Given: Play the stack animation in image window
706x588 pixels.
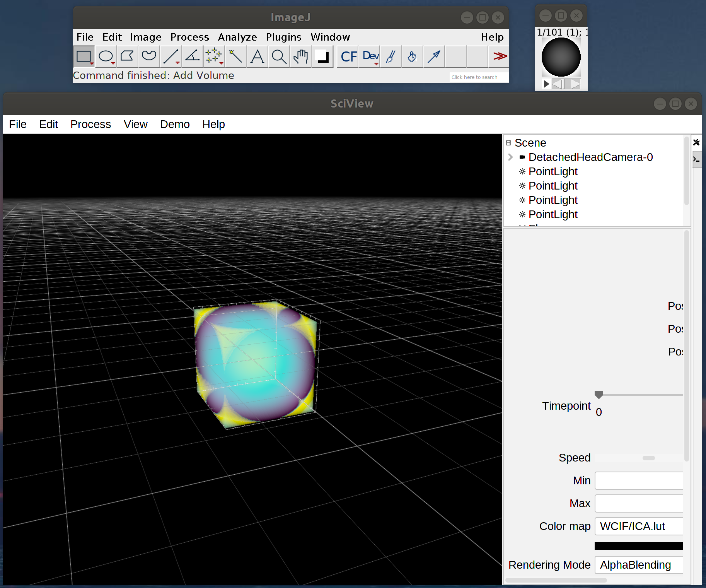Looking at the screenshot, I should [x=546, y=84].
